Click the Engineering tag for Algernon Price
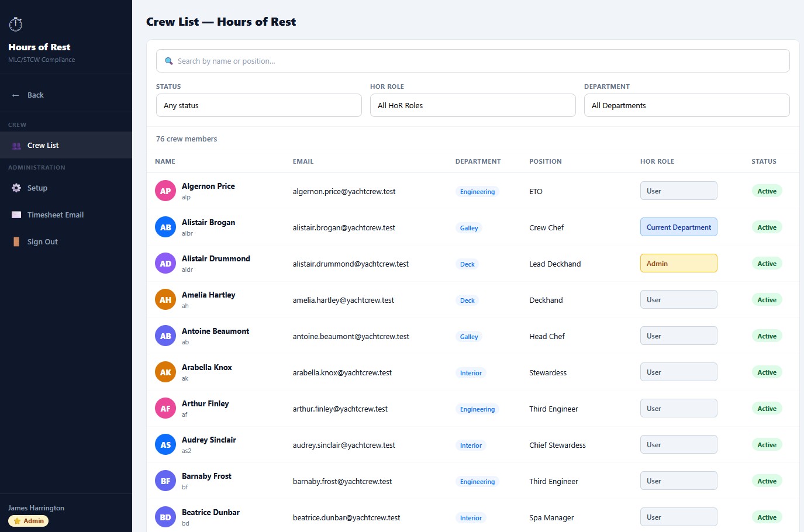Viewport: 804px width, 532px height. (477, 192)
